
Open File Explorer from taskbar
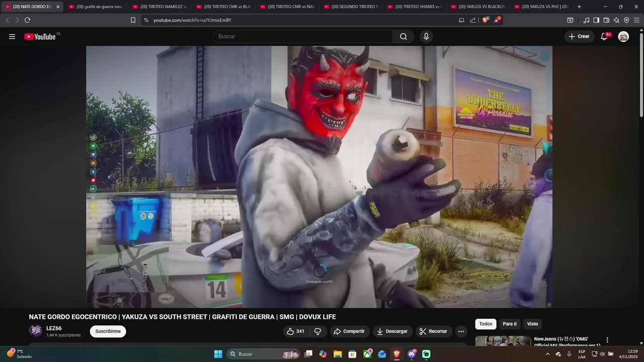point(338,354)
